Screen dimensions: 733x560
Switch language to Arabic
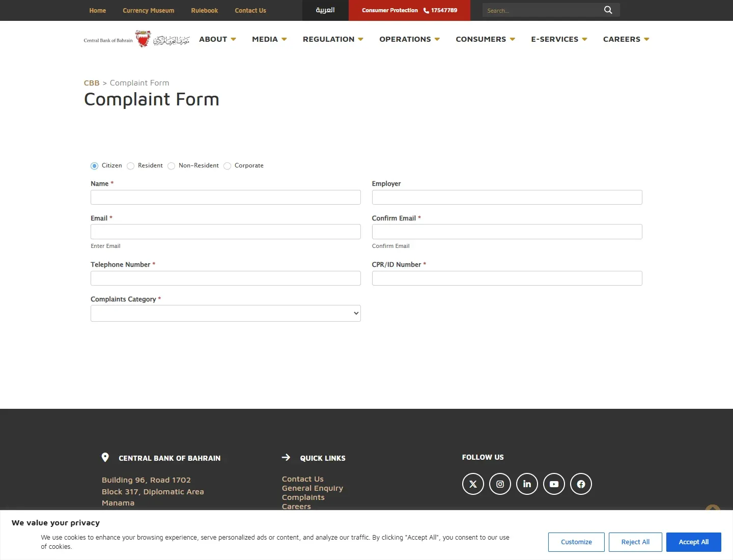pyautogui.click(x=325, y=10)
